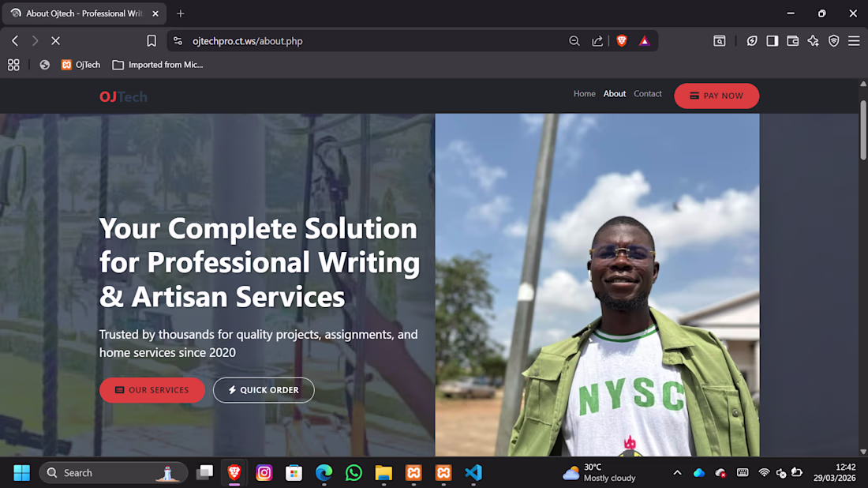The width and height of the screenshot is (868, 488).
Task: Open the Brave VPN shield icon
Action: coord(834,41)
